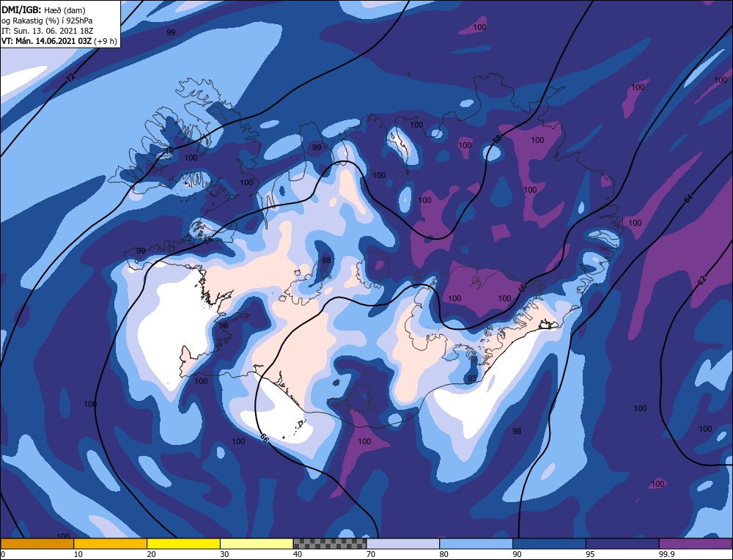Click the purple above-99.9 legend swatch
Screen dimensions: 733x560
696,544
